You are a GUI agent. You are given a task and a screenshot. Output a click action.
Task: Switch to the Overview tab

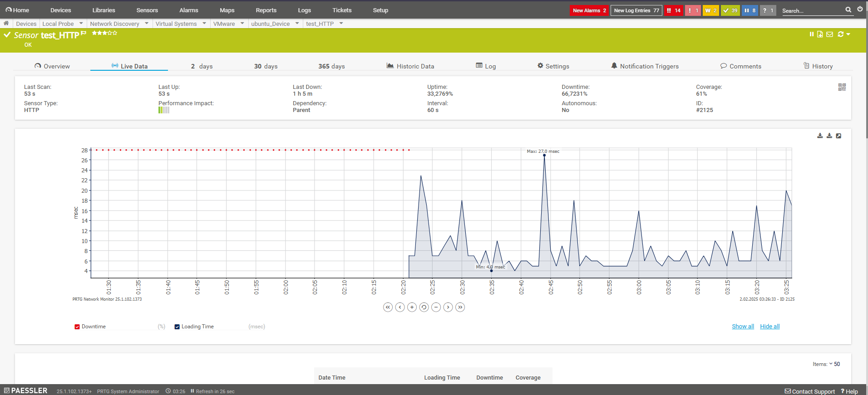point(52,66)
